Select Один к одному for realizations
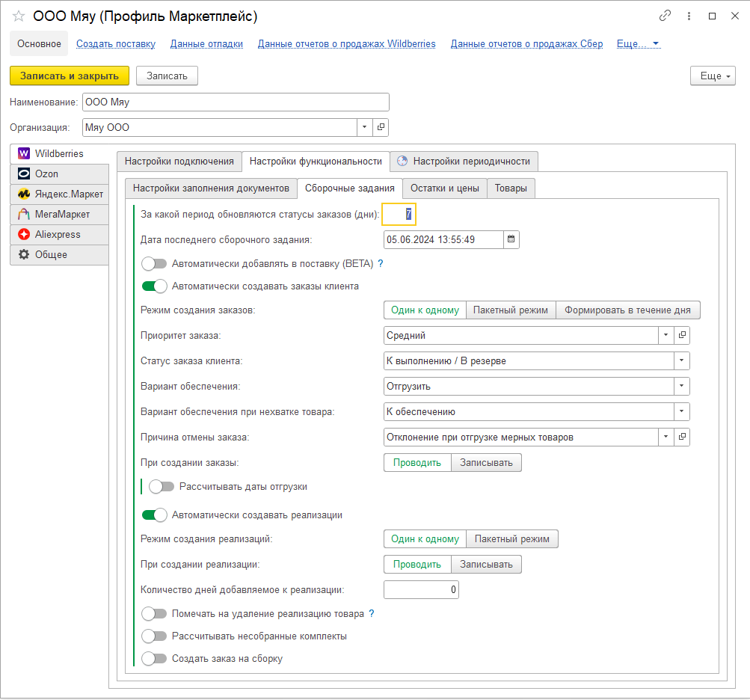This screenshot has width=750, height=700. [x=425, y=538]
